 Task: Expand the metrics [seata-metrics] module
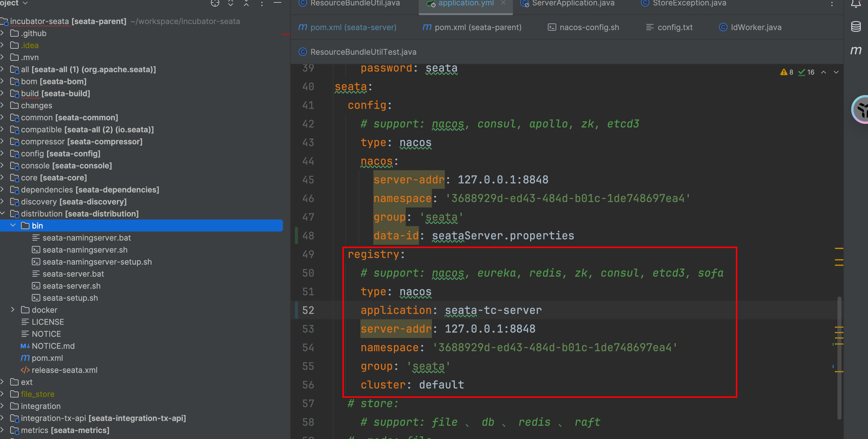[x=2, y=430]
